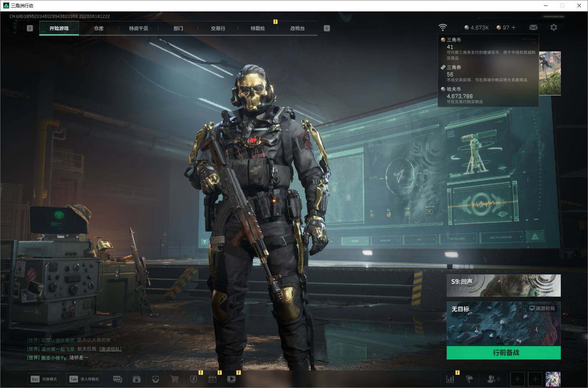
Task: Click the first empty teammate plus slot
Action: pyautogui.click(x=518, y=379)
